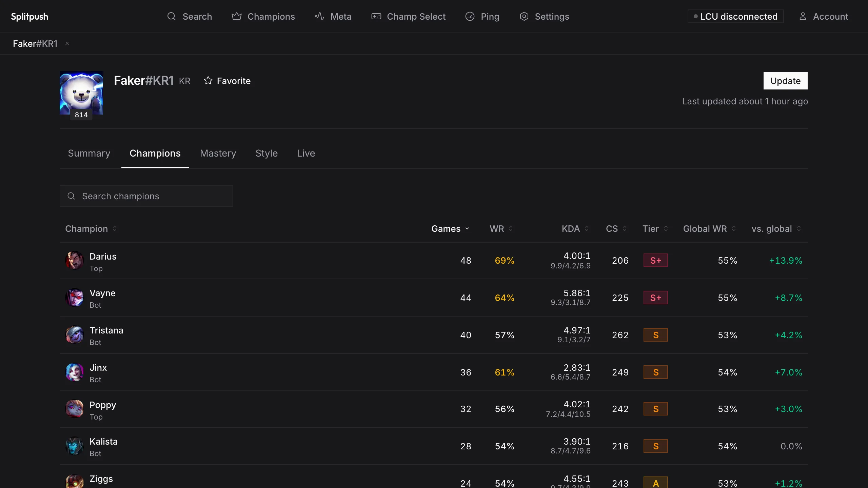Click the Vayne champion name

pyautogui.click(x=102, y=293)
